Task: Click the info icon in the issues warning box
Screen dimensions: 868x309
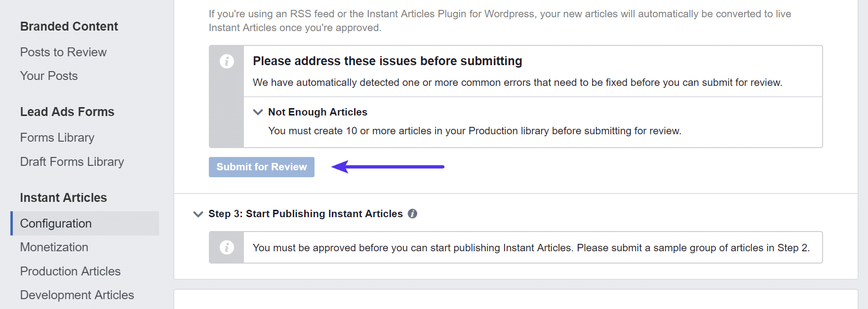Action: click(x=227, y=61)
